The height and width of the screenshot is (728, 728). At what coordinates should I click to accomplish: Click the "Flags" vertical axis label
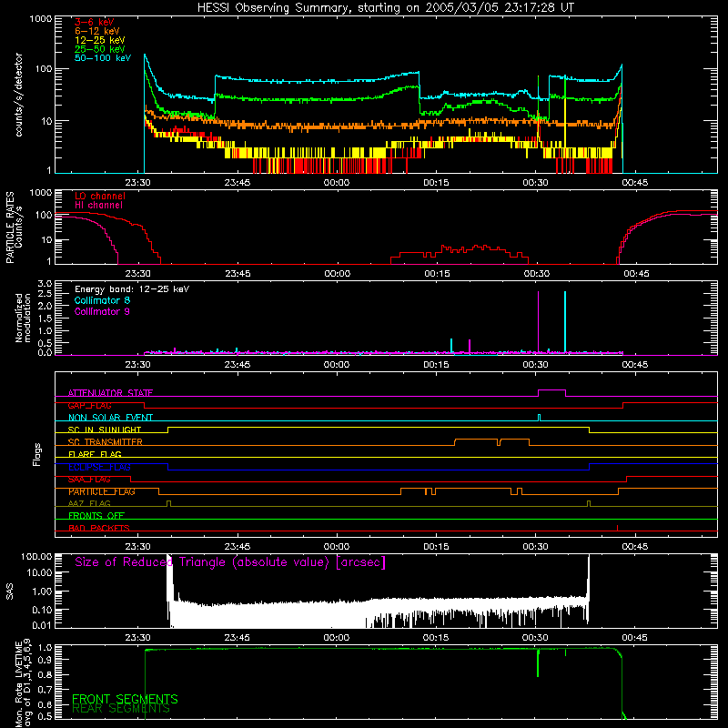[x=36, y=454]
